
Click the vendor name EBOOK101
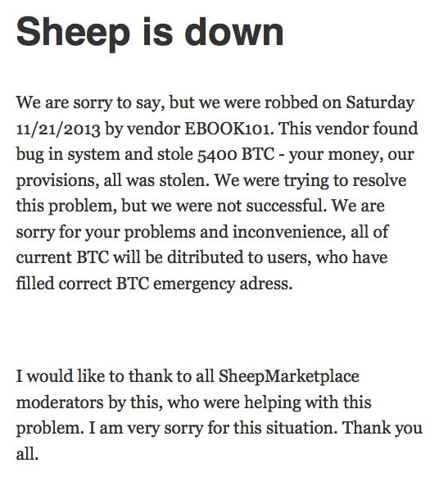click(x=229, y=129)
